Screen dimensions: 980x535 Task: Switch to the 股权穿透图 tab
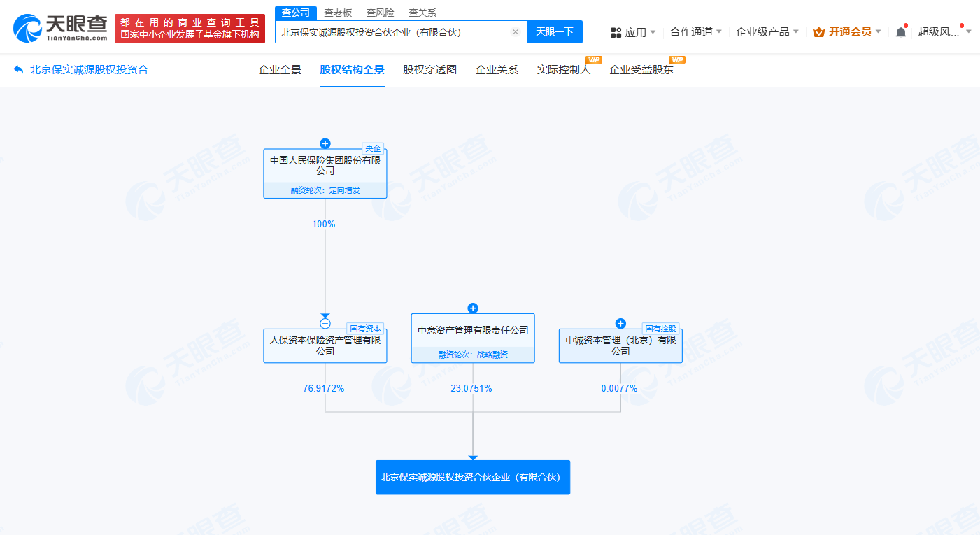429,70
